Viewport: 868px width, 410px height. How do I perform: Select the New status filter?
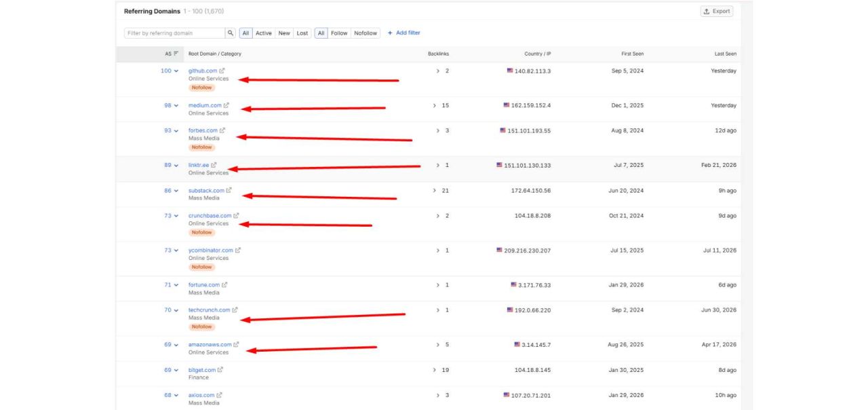point(284,33)
